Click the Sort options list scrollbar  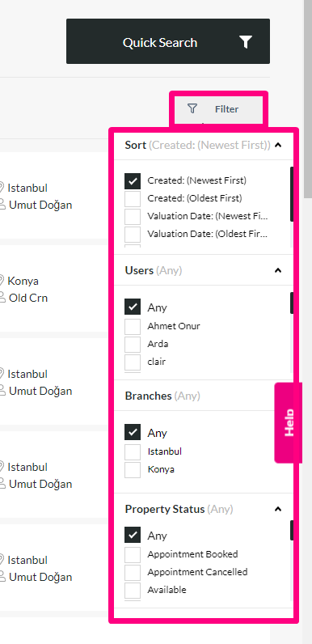292,194
